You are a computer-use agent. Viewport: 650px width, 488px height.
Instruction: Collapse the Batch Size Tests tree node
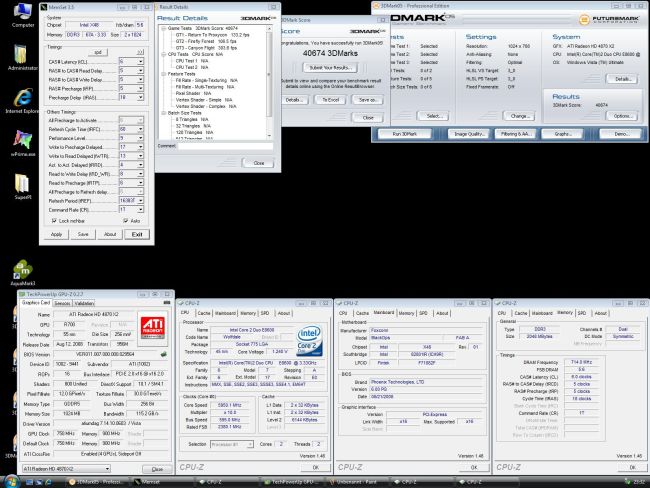point(164,113)
